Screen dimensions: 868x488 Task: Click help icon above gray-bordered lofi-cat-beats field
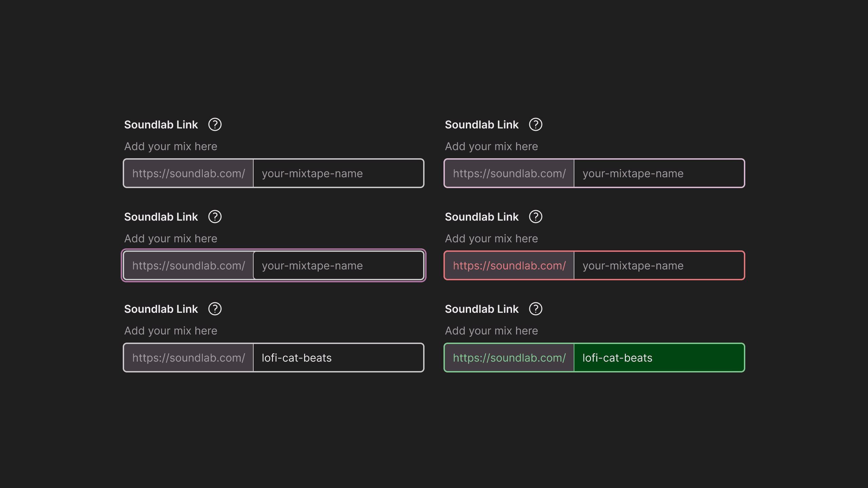coord(215,309)
